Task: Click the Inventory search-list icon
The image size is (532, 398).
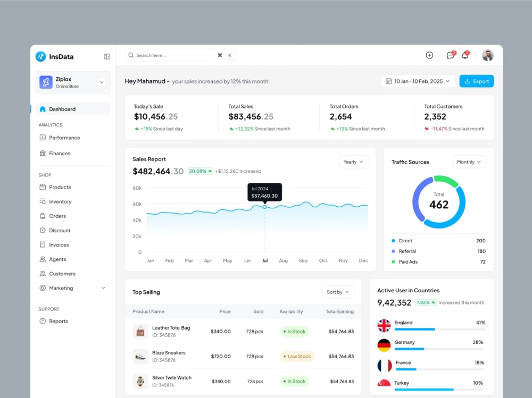Action: (43, 201)
